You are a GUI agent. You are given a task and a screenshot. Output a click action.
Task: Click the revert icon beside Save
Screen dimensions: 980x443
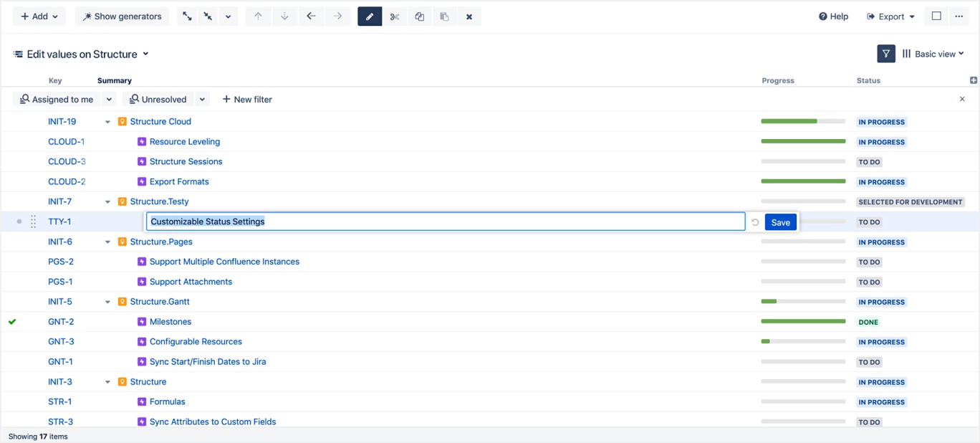pos(755,222)
